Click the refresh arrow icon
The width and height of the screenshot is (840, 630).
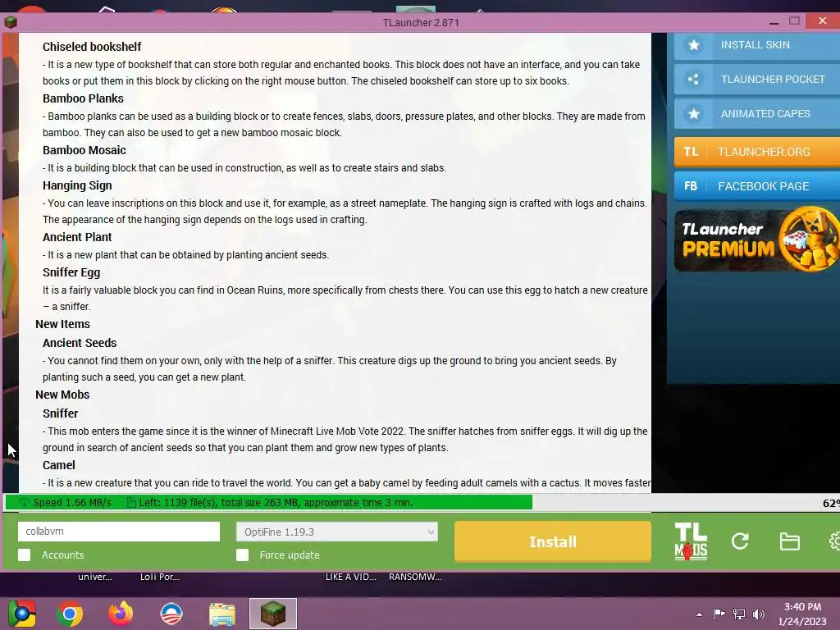[740, 541]
